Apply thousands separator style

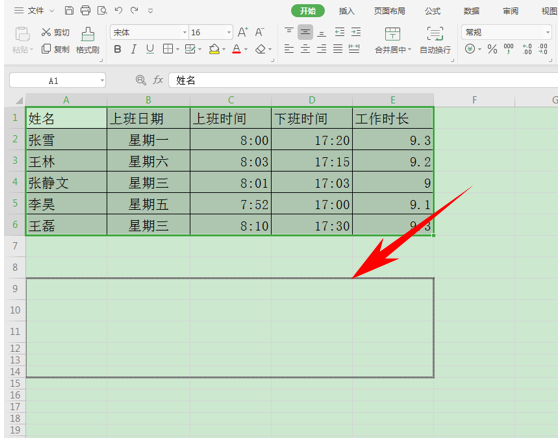[x=509, y=49]
